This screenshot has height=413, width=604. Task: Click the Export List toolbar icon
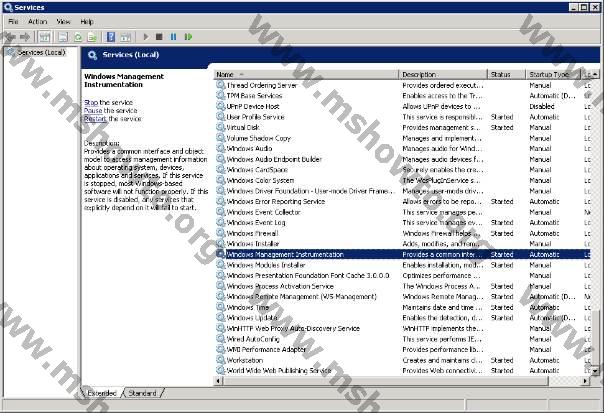coord(92,37)
